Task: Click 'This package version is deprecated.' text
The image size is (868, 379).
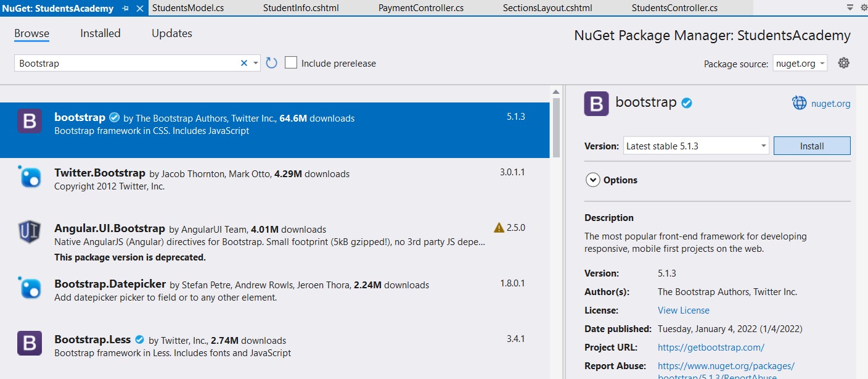Action: coord(130,257)
